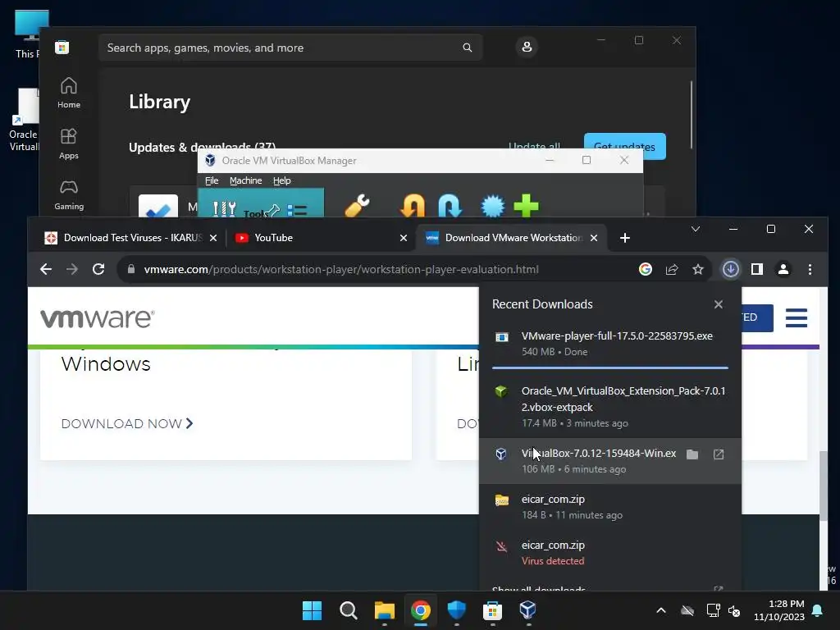This screenshot has height=630, width=840.
Task: Click the VirtualBox New machine icon
Action: point(493,206)
